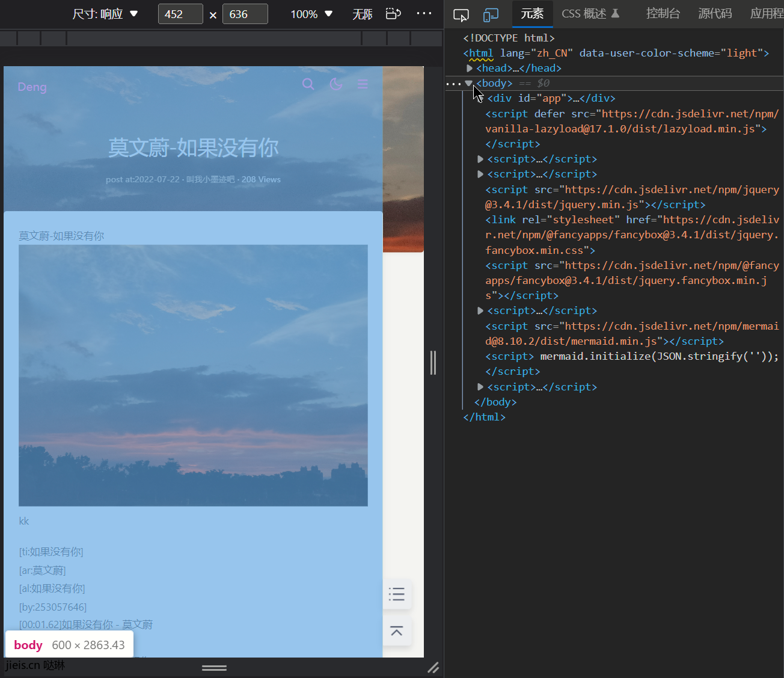The image size is (784, 678).
Task: Click the viewport corner resize handle
Action: (x=433, y=667)
